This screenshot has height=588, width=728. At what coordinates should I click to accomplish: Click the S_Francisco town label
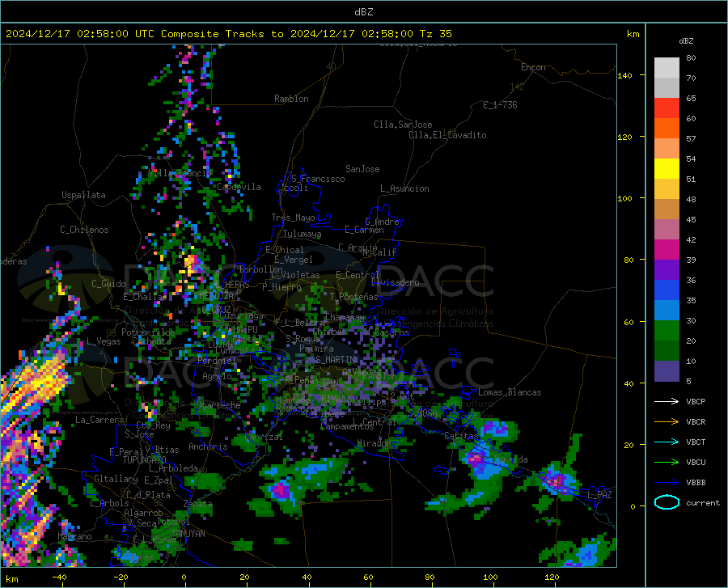[318, 179]
